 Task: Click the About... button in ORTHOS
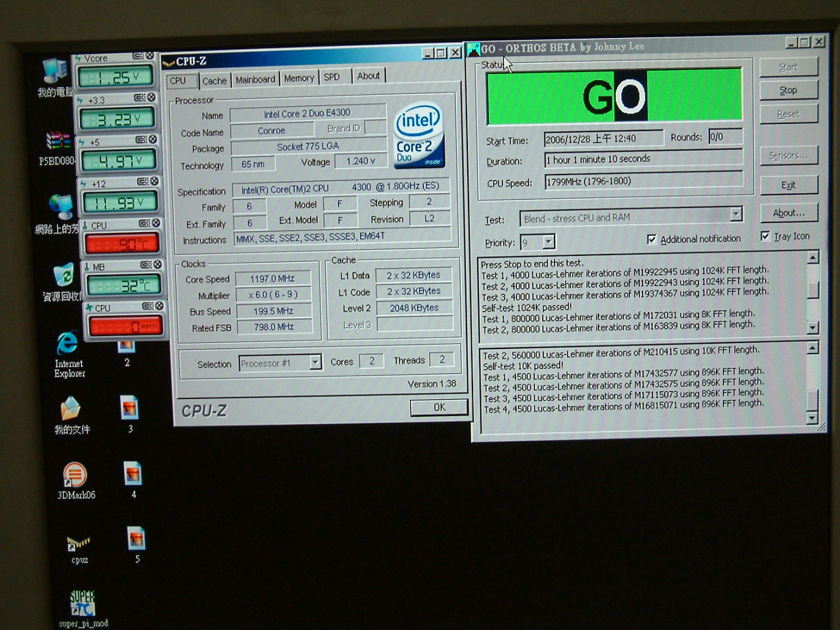pyautogui.click(x=789, y=213)
